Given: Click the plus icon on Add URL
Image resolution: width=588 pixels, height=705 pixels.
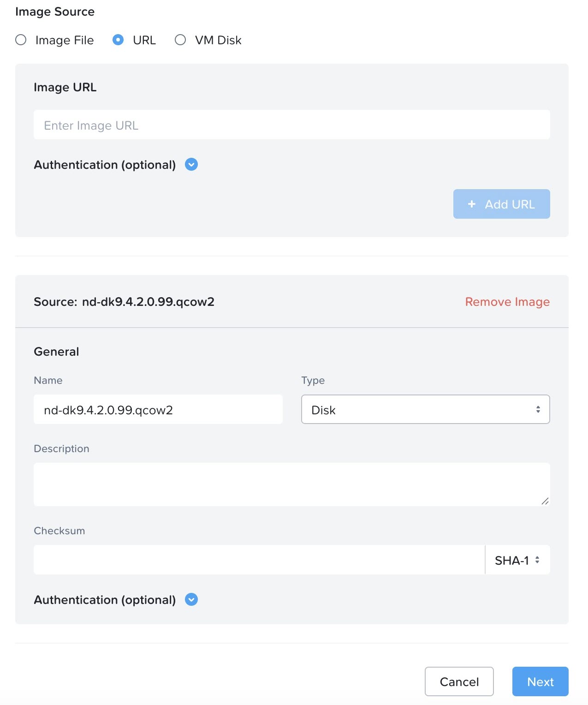Looking at the screenshot, I should point(471,204).
